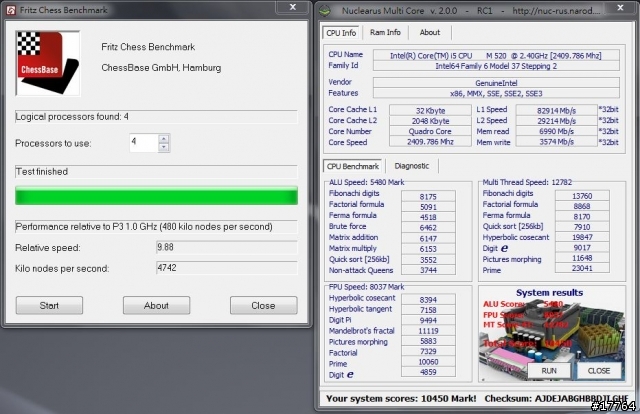Click Core Cache L2 value 2048 Kbyte

click(x=430, y=121)
